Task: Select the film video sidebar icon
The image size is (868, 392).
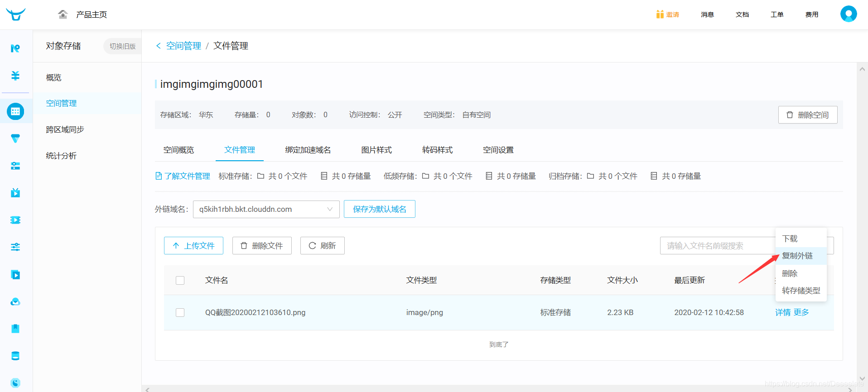Action: pyautogui.click(x=15, y=220)
